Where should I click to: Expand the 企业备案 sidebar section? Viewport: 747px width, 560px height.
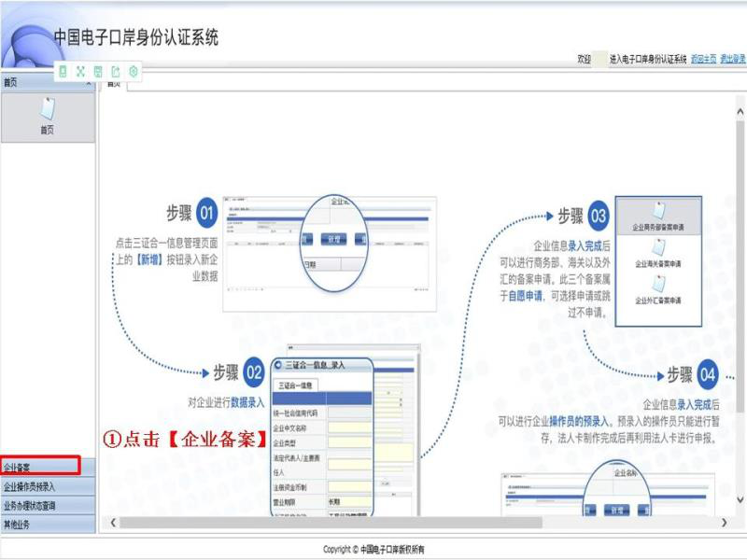tap(40, 466)
